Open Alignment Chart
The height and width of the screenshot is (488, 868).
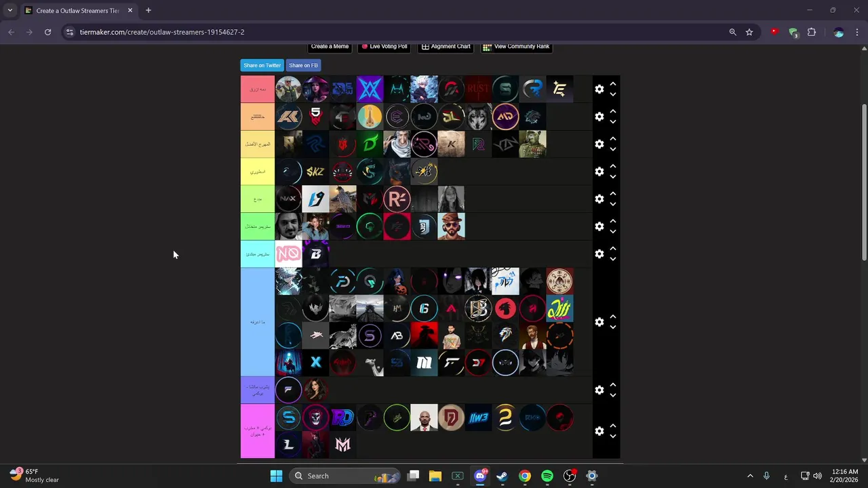(x=446, y=47)
